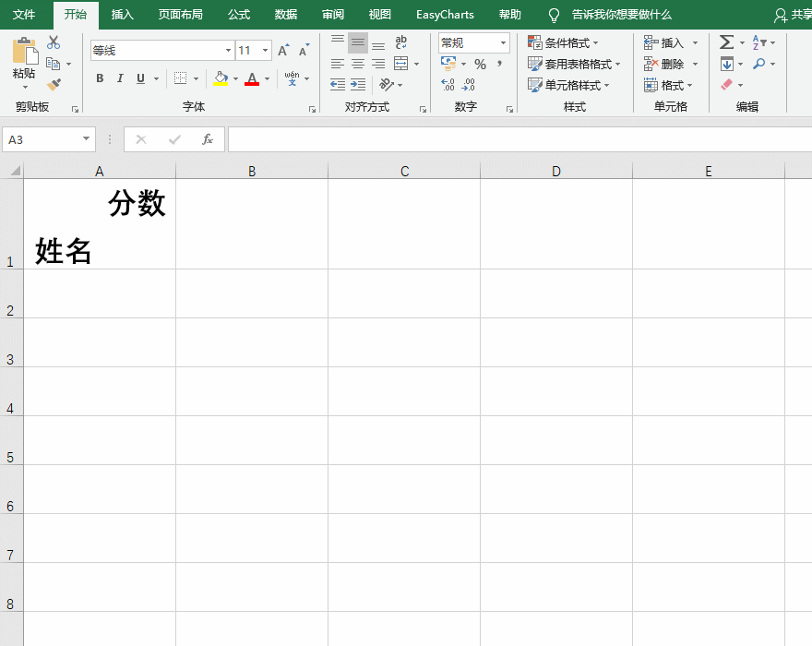Viewport: 812px width, 646px height.
Task: Open the font size dropdown
Action: [x=267, y=49]
